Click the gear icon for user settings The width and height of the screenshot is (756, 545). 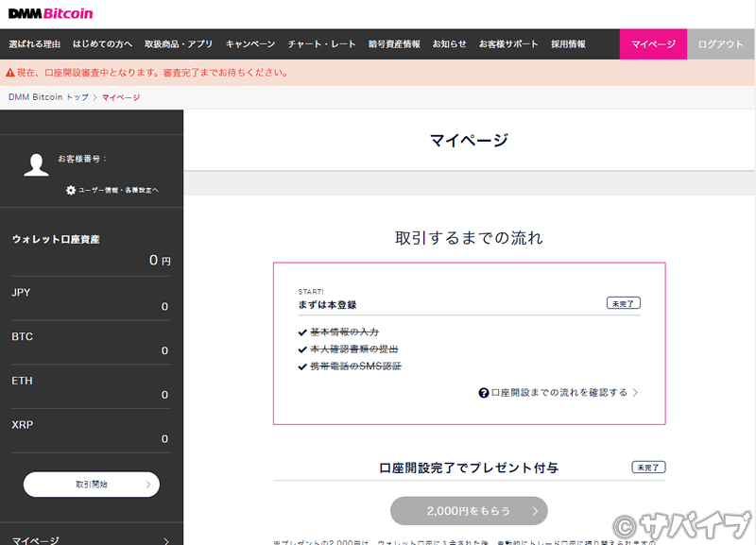[x=71, y=190]
